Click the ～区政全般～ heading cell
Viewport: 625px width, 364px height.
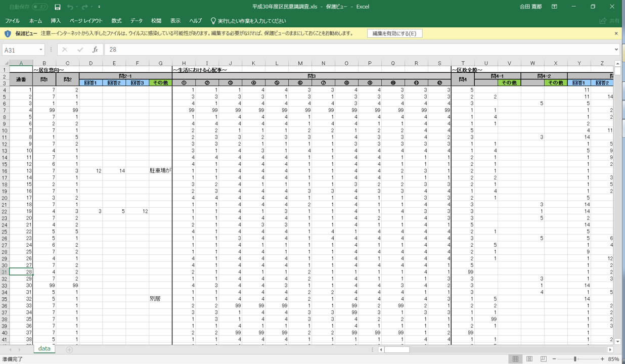pyautogui.click(x=467, y=70)
